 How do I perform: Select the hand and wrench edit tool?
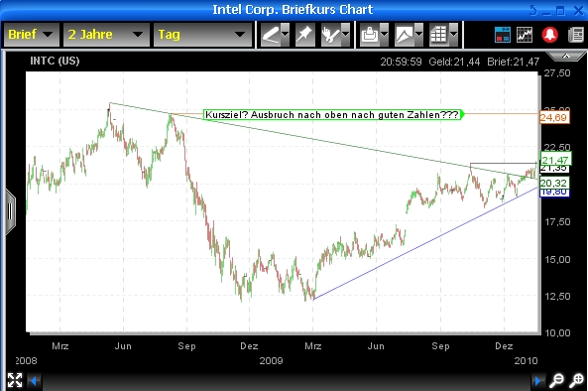point(331,35)
